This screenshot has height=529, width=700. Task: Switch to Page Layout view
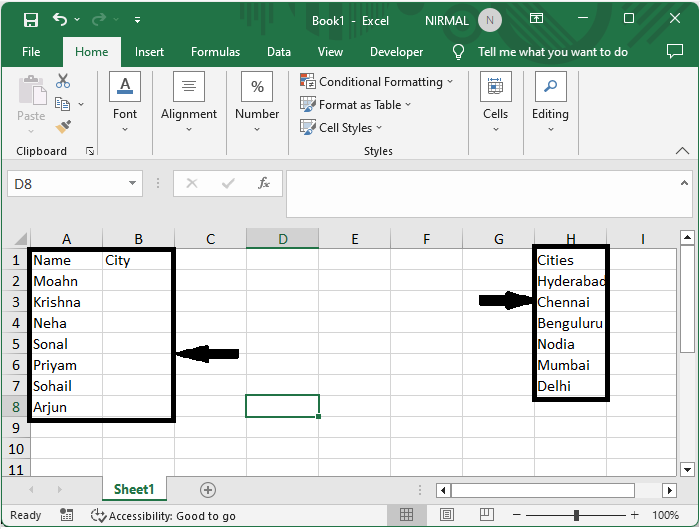click(x=446, y=515)
